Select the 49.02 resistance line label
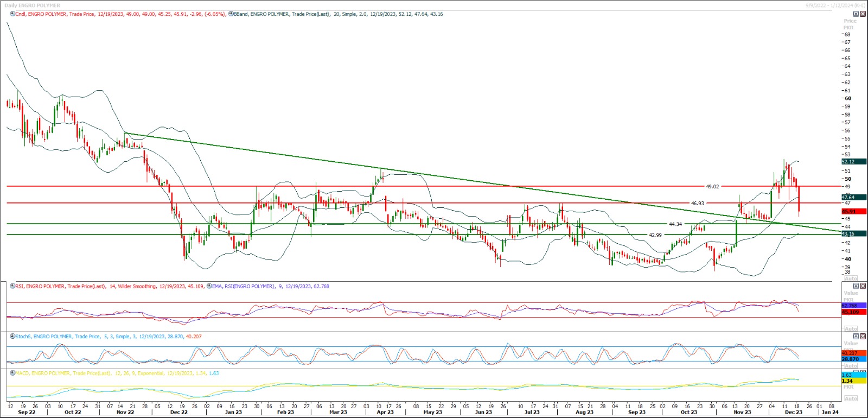The image size is (868, 418). (712, 187)
